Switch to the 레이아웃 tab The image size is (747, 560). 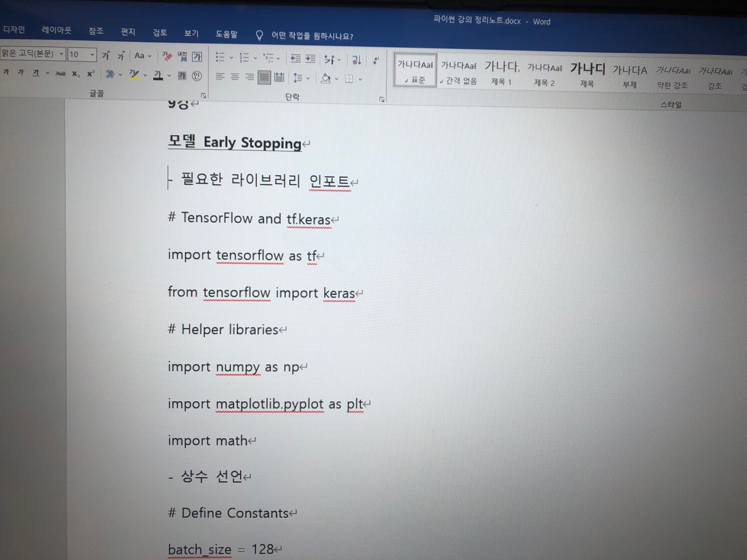click(57, 30)
